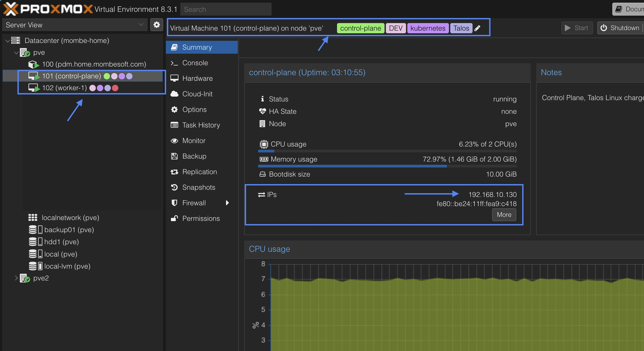Switch to the Summary tab

(197, 47)
